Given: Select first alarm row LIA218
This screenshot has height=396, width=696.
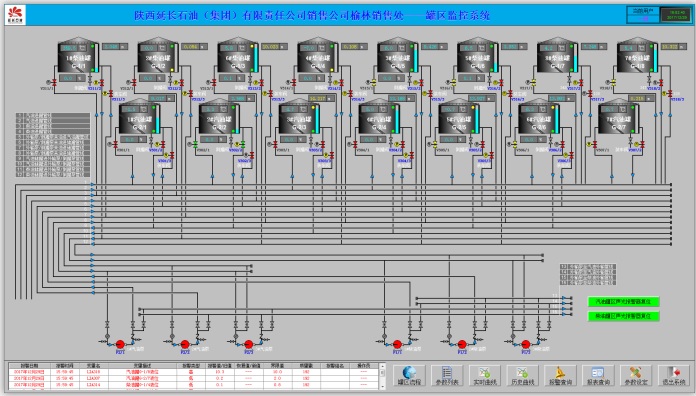Looking at the screenshot, I should 194,372.
